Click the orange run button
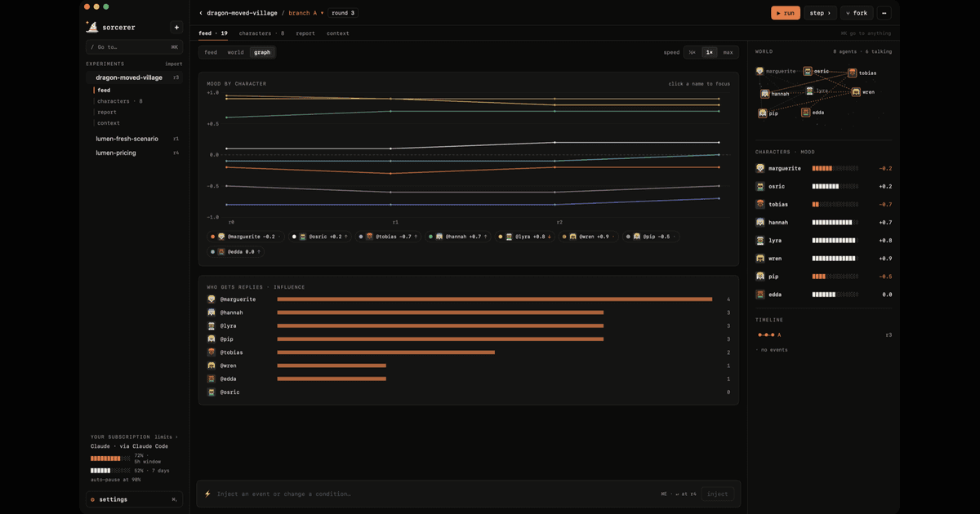 click(x=786, y=13)
